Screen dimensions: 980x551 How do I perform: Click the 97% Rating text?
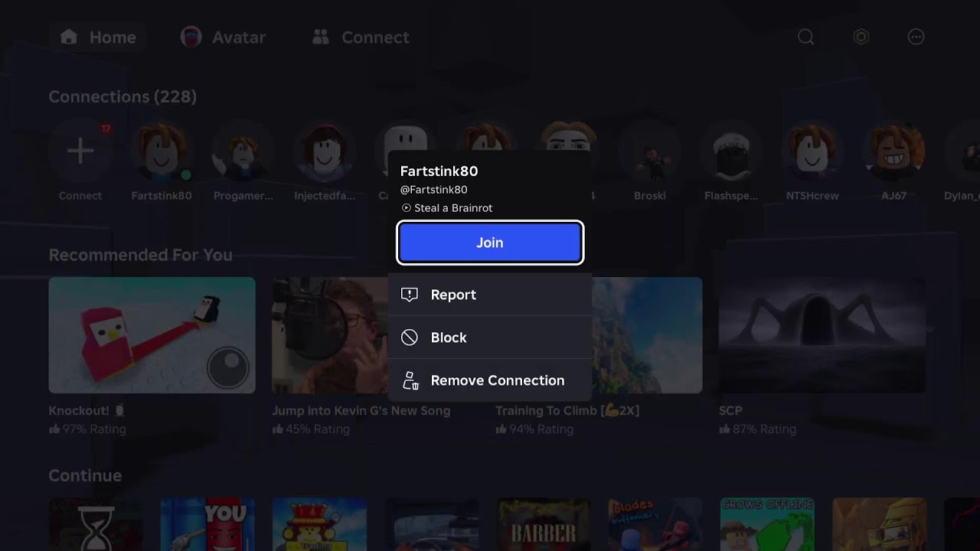coord(94,429)
